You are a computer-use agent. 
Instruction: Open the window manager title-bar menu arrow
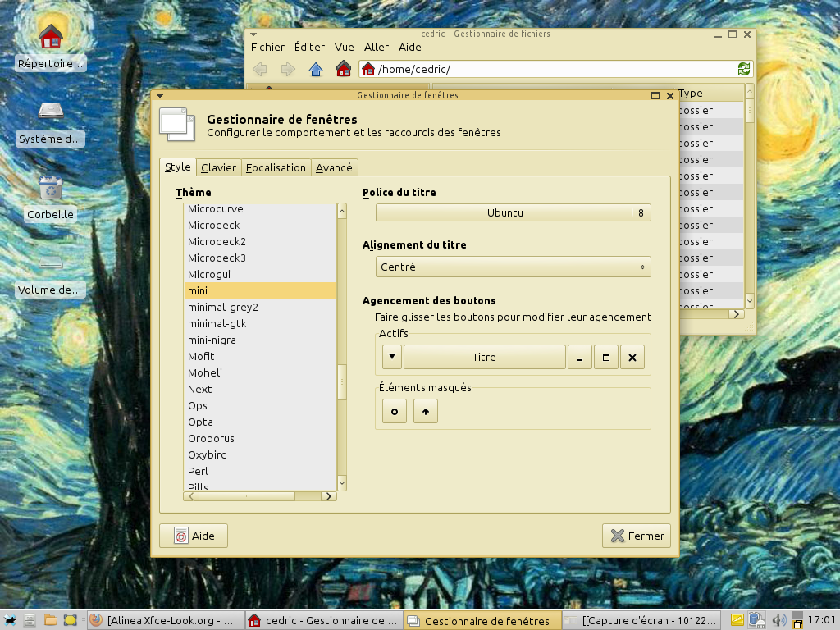coord(160,96)
